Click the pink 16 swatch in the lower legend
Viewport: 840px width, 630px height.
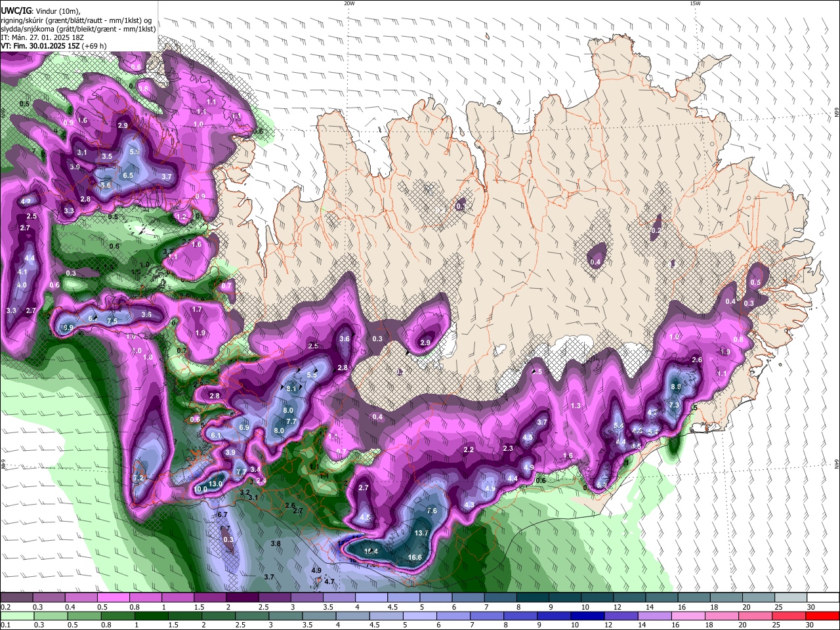(688, 616)
